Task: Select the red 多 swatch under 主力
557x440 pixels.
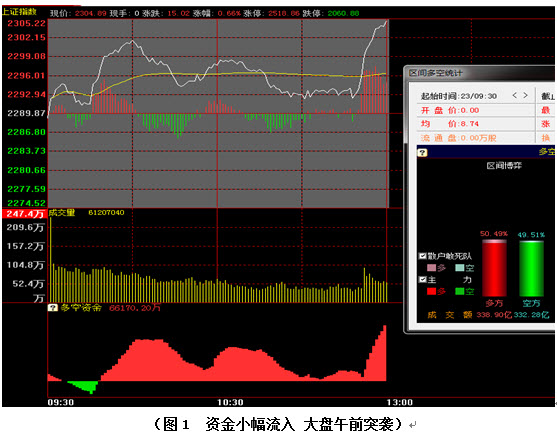Action: tap(431, 291)
